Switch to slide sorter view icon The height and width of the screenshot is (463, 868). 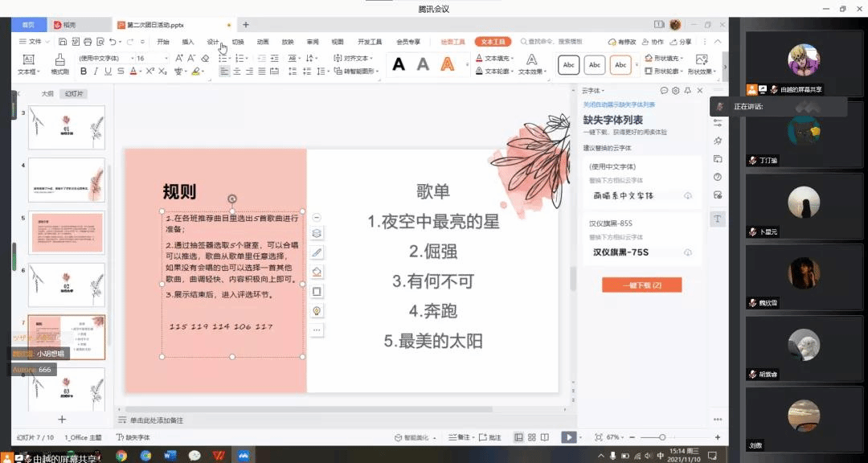pos(531,437)
